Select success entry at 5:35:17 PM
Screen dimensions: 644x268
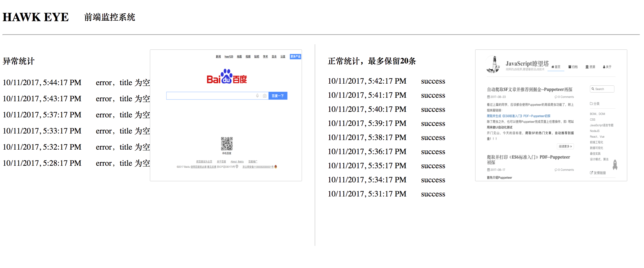(x=387, y=166)
